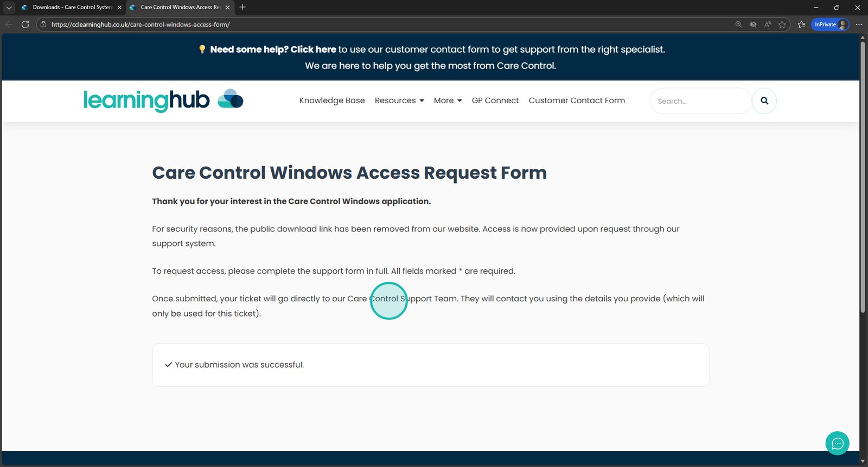Viewport: 868px width, 467px height.
Task: Open the GP Connect page
Action: [x=495, y=100]
